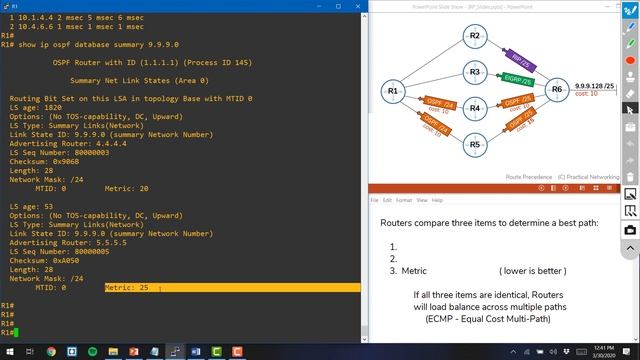640x360 pixels.
Task: Select the blue pen annotation tool
Action: [x=630, y=27]
